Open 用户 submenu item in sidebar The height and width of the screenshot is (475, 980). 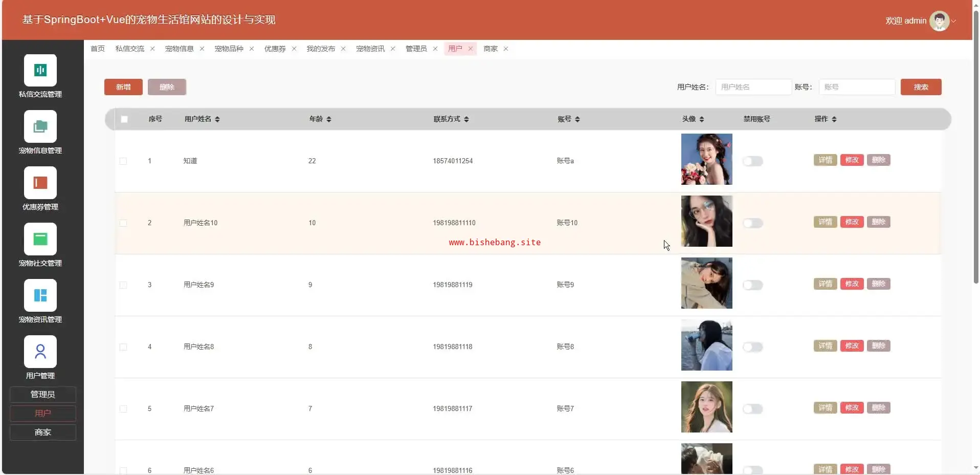click(x=43, y=414)
